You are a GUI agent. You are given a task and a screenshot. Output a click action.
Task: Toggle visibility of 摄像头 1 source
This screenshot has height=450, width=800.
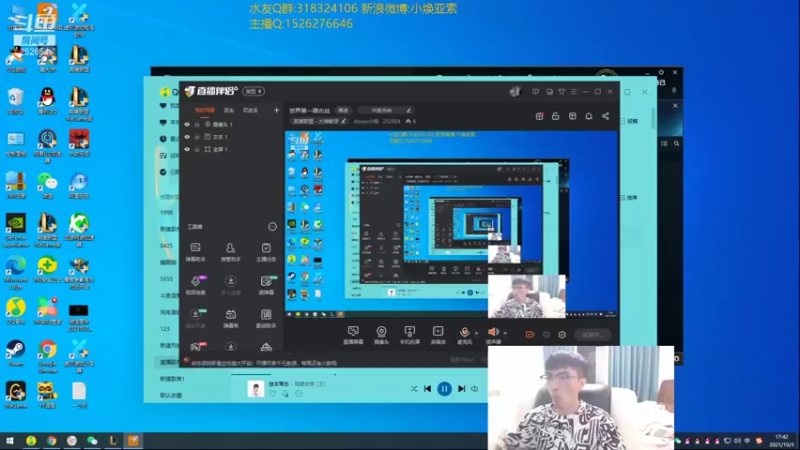pyautogui.click(x=187, y=124)
